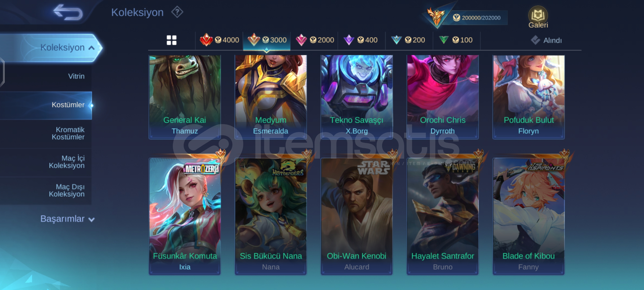Screen dimensions: 644x290
Task: Expand the Başarımlar sidebar section
Action: pos(67,219)
